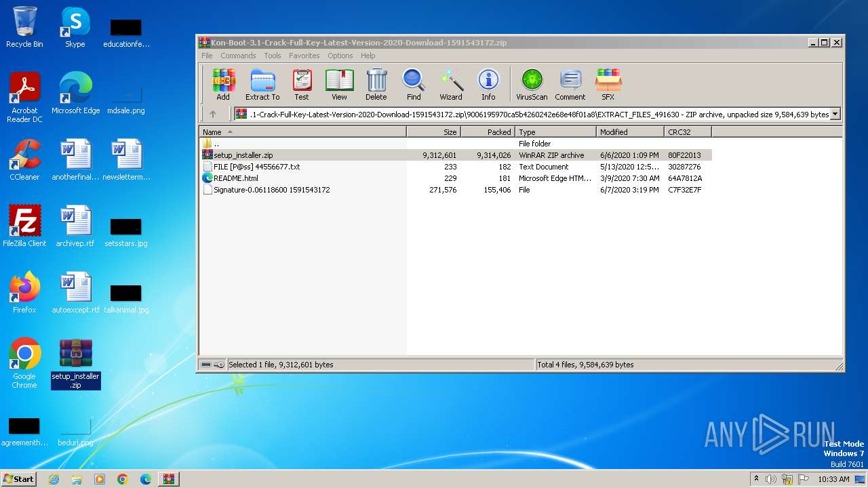Click WinRAR taskbar button

[x=168, y=479]
